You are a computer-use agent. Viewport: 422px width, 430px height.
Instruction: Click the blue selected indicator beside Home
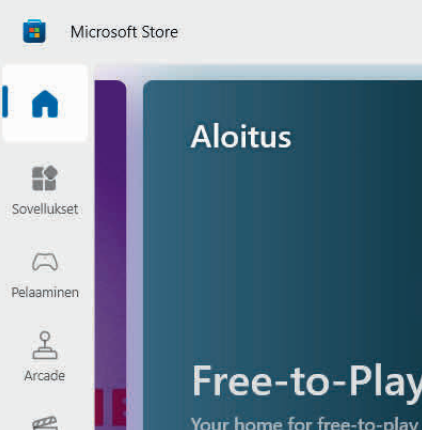tap(5, 102)
